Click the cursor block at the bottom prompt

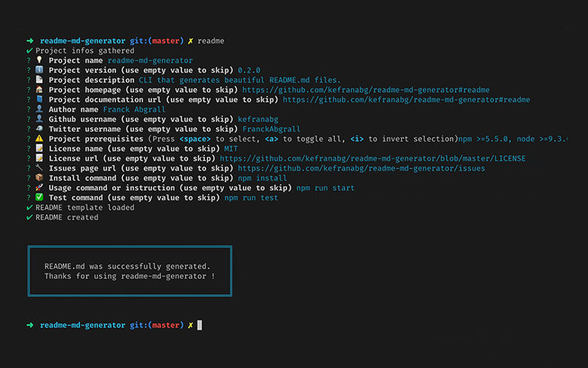click(200, 325)
